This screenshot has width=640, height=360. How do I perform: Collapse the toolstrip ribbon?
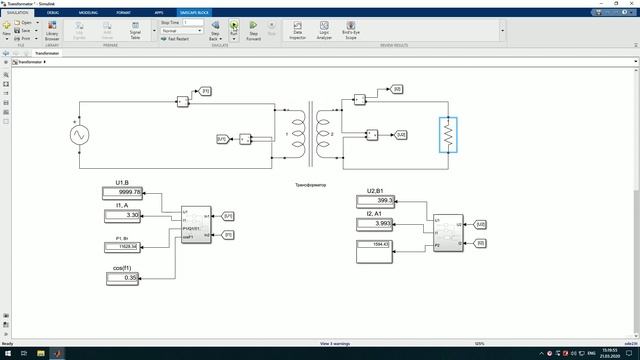(636, 45)
